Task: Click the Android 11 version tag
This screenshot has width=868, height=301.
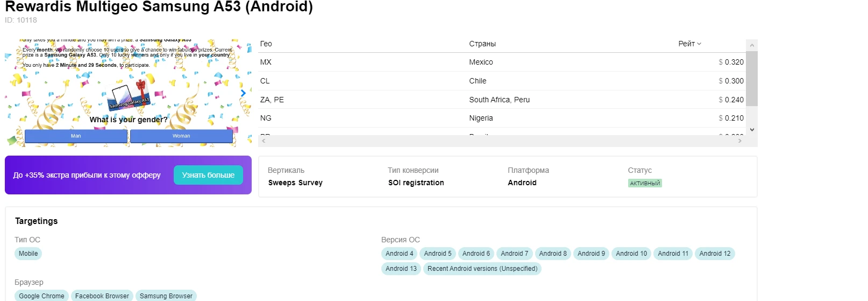Action: point(673,254)
